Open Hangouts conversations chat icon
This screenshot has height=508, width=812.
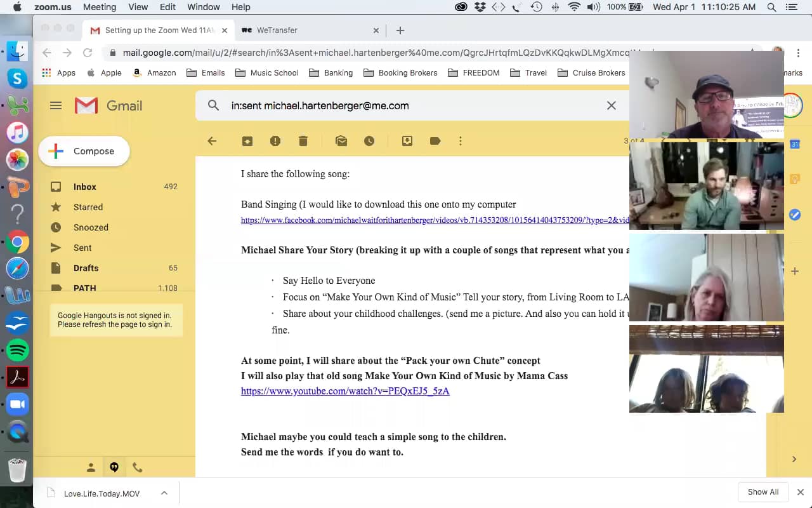click(114, 467)
